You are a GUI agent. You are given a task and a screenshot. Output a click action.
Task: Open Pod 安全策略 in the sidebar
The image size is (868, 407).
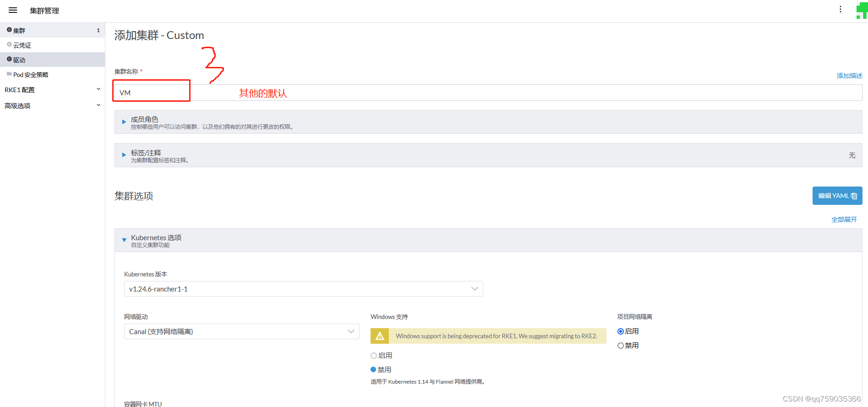52,74
